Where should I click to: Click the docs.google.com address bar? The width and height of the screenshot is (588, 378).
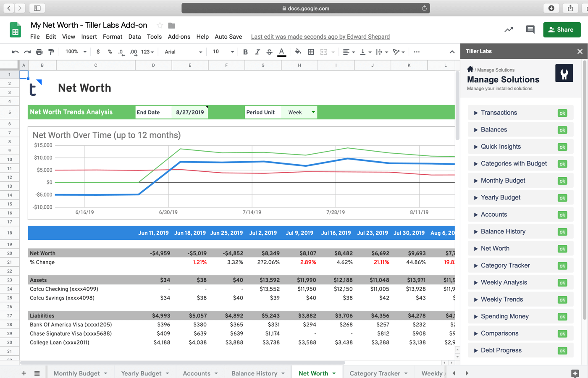pos(306,8)
